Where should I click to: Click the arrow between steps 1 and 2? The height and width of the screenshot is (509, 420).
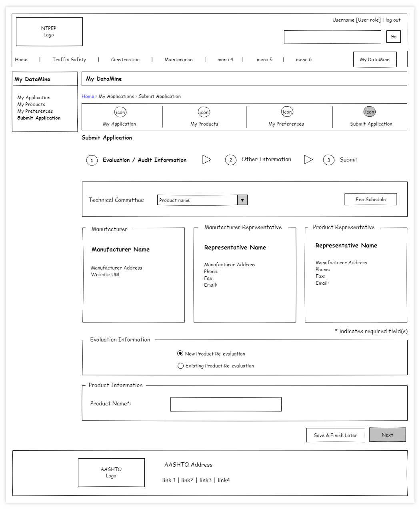point(207,159)
